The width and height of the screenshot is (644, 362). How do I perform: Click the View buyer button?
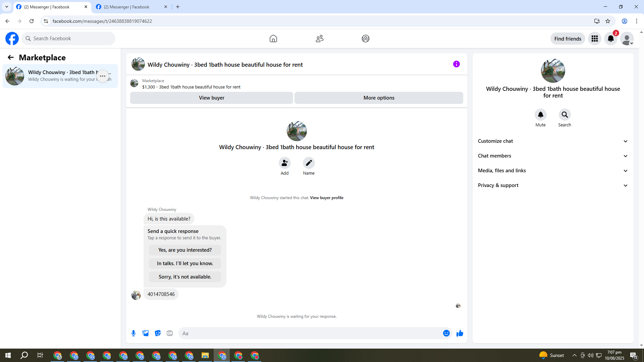[211, 98]
